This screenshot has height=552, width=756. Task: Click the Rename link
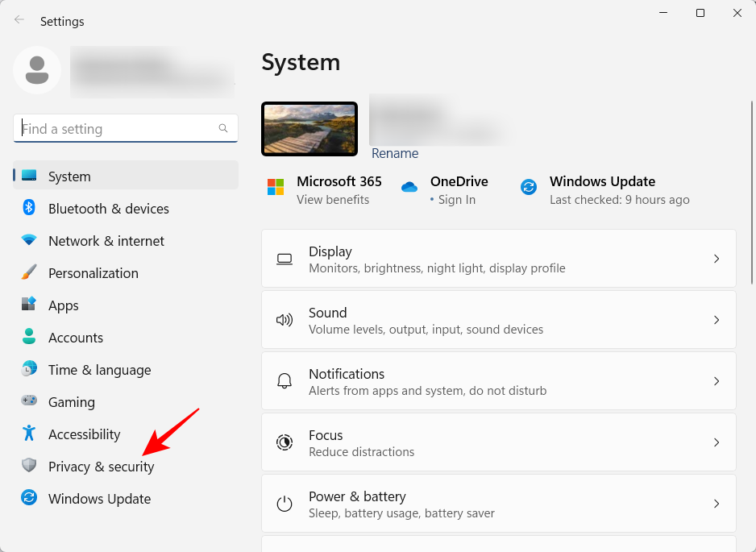click(x=395, y=153)
